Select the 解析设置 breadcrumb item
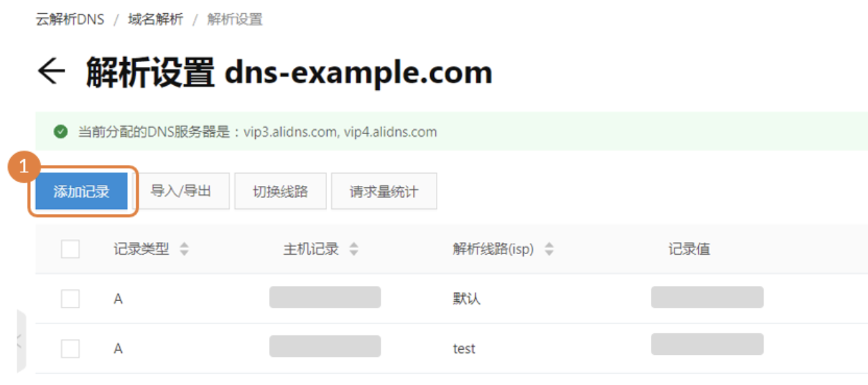This screenshot has width=868, height=385. 235,19
